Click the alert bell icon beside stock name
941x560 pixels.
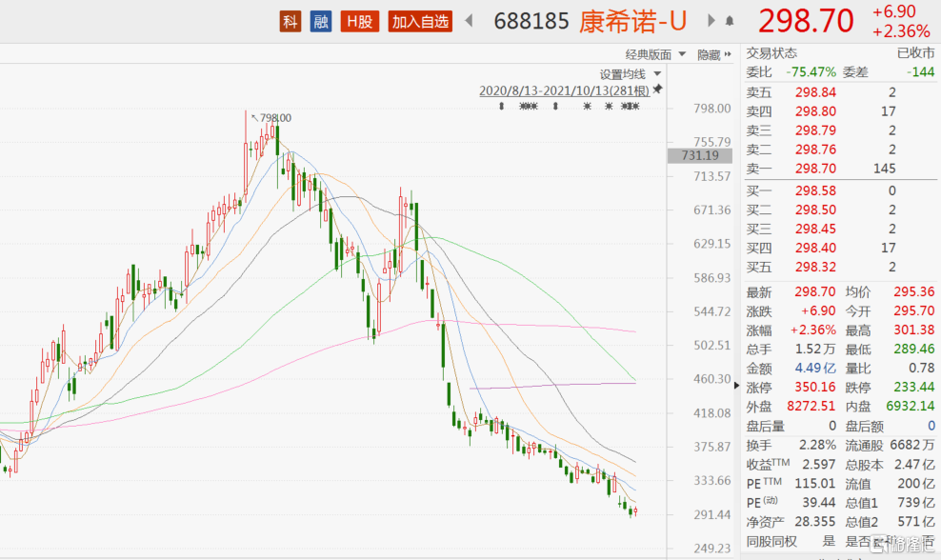click(731, 21)
